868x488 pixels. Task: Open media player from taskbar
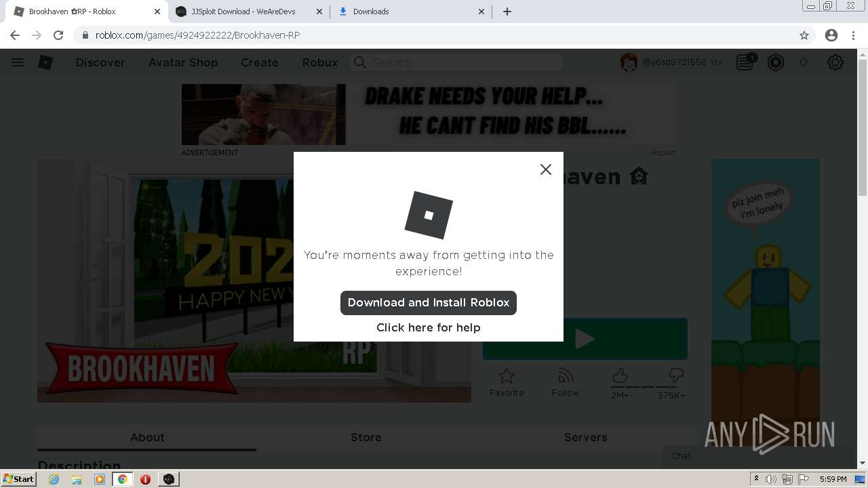(x=100, y=479)
